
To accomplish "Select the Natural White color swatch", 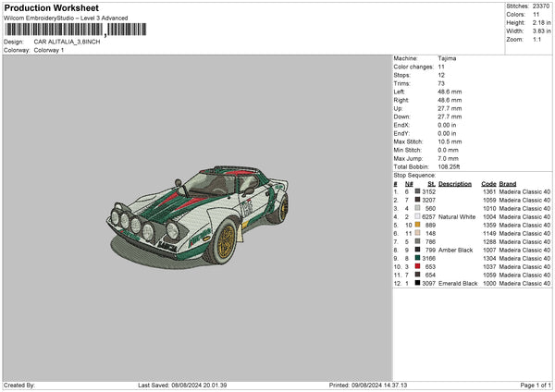I will (418, 216).
